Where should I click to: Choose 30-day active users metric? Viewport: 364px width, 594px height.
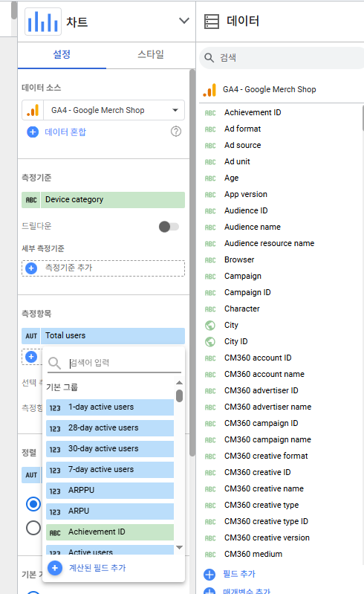(x=110, y=449)
